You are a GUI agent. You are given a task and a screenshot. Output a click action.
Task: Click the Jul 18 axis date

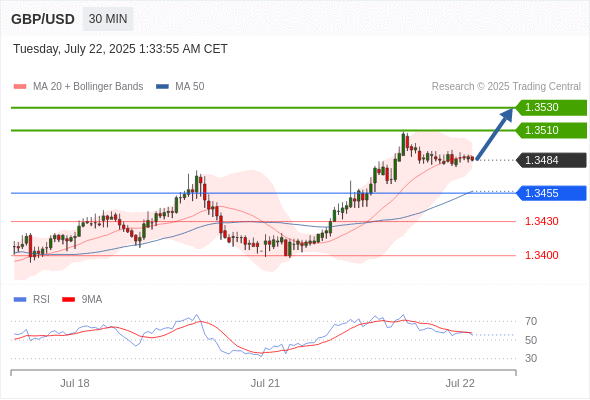tap(75, 383)
